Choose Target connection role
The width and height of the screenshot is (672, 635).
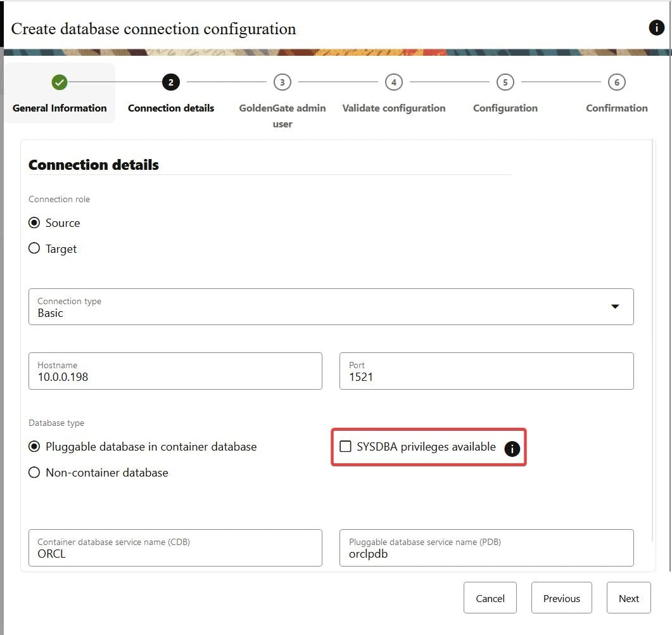tap(34, 248)
